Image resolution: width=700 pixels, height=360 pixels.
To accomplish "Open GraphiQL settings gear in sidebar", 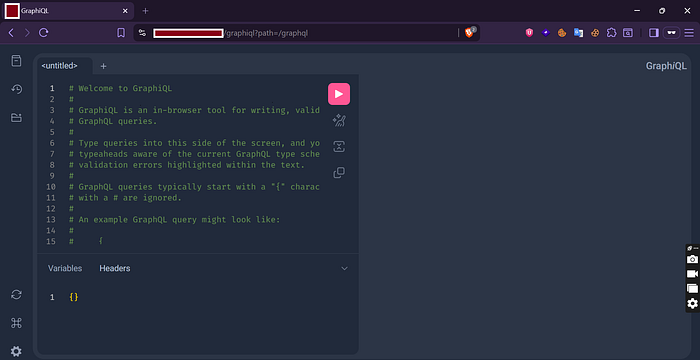I will [x=17, y=352].
